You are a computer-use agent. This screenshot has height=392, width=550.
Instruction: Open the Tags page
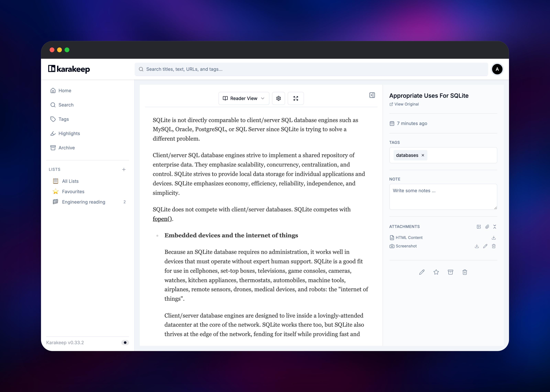coord(88,119)
